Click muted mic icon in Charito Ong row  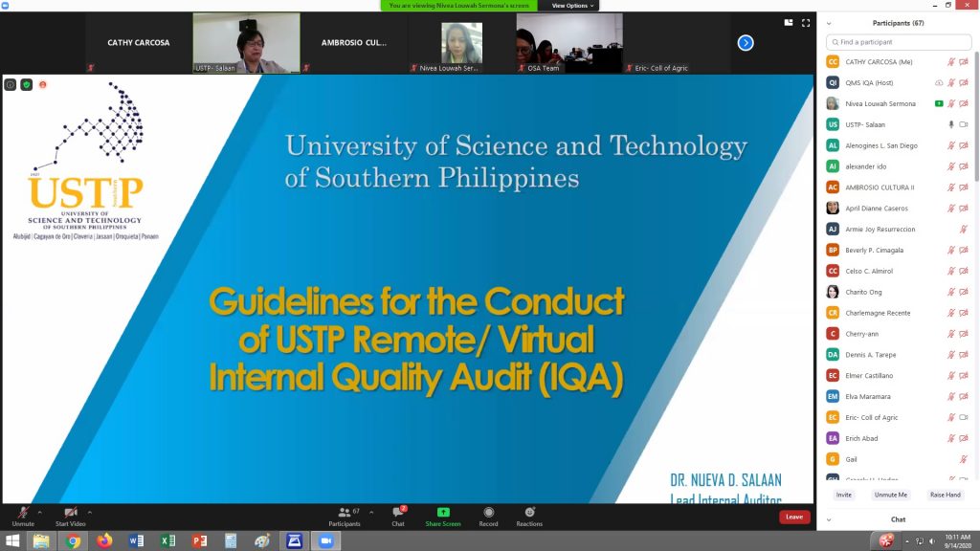(951, 292)
